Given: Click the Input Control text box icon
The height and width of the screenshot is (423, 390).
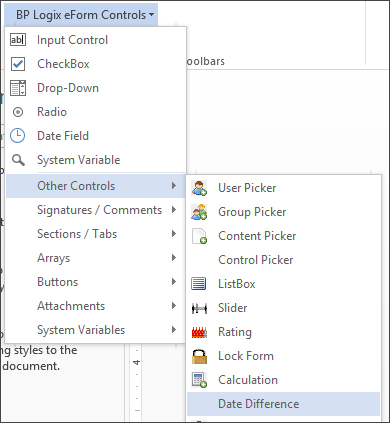Looking at the screenshot, I should (18, 40).
